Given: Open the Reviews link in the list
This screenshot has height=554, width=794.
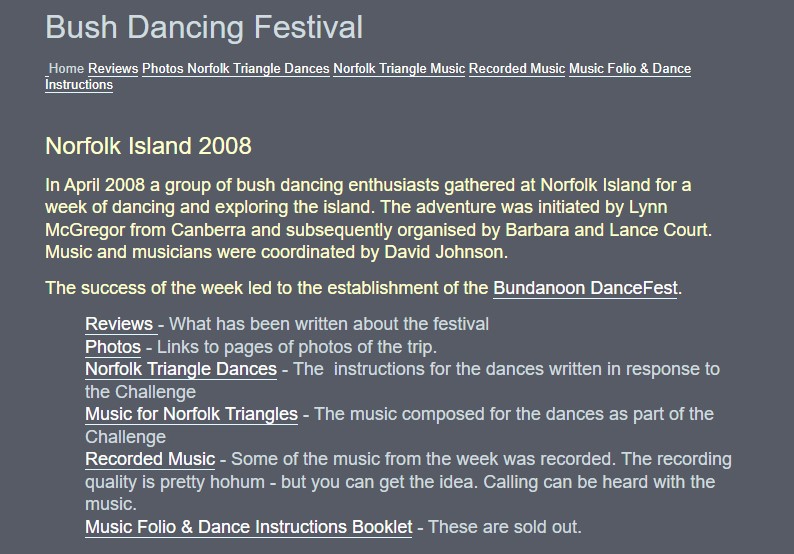Looking at the screenshot, I should point(121,324).
